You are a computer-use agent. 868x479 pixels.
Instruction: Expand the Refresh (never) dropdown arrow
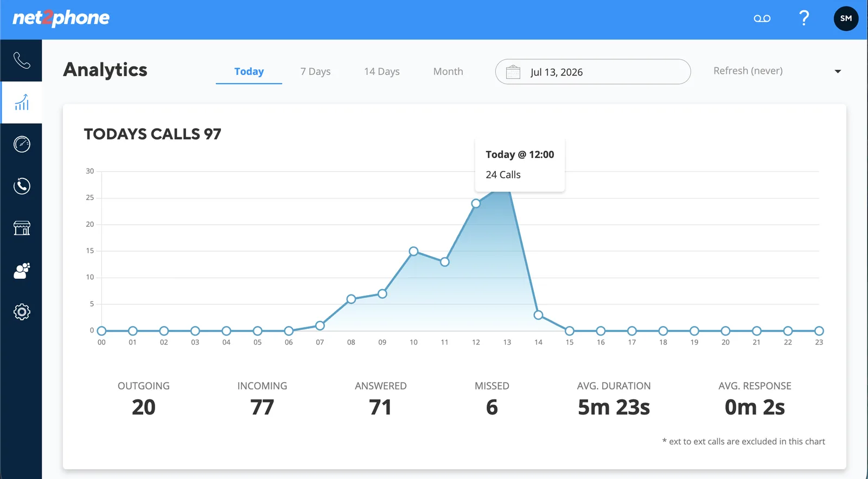[x=838, y=72]
